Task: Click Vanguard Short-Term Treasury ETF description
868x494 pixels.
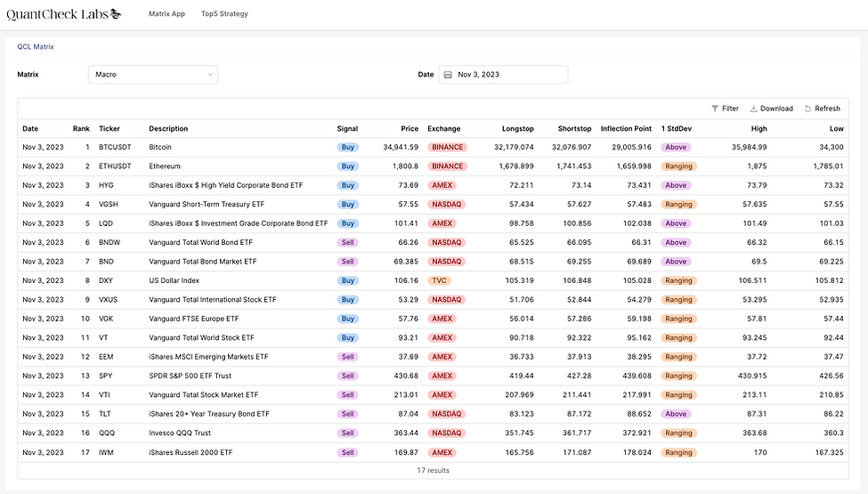Action: 207,204
